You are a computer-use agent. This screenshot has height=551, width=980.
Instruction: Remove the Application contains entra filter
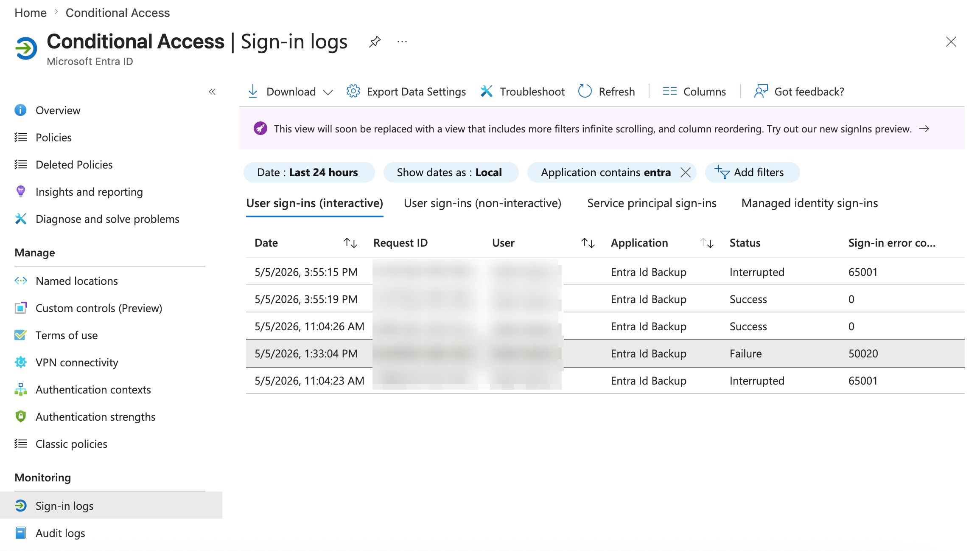tap(686, 172)
